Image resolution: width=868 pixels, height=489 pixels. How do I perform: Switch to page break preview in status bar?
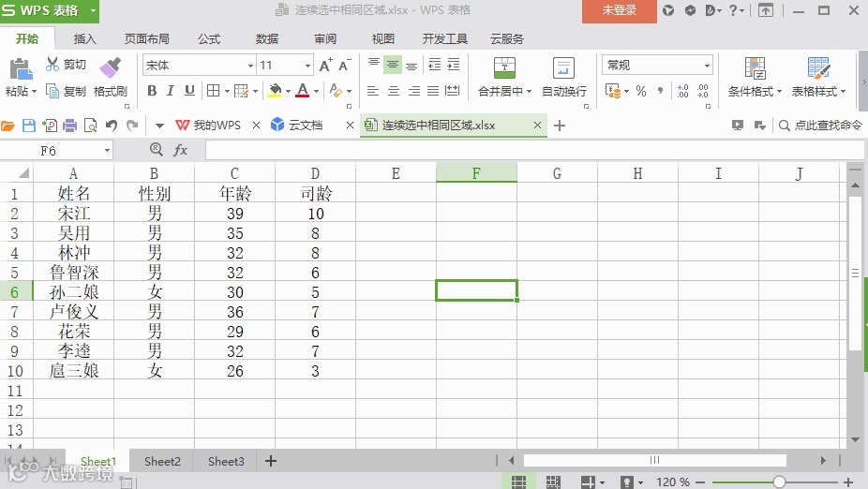[553, 482]
